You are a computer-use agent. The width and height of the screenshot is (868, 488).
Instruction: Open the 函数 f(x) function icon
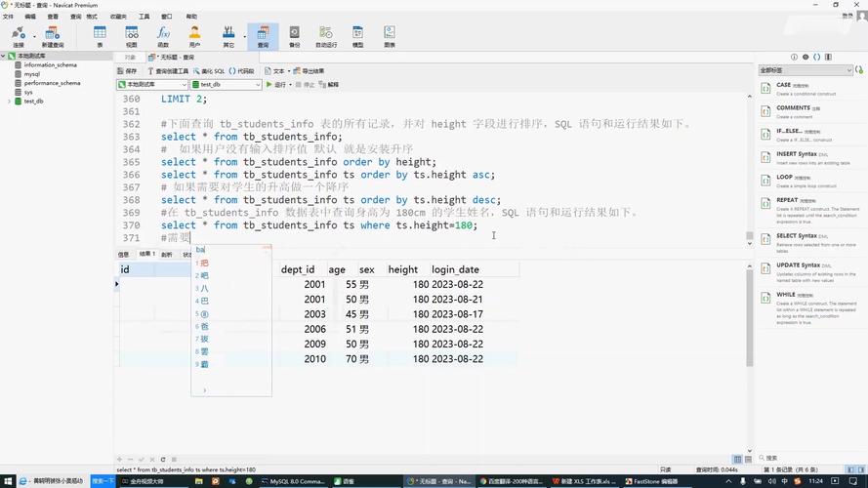[163, 36]
